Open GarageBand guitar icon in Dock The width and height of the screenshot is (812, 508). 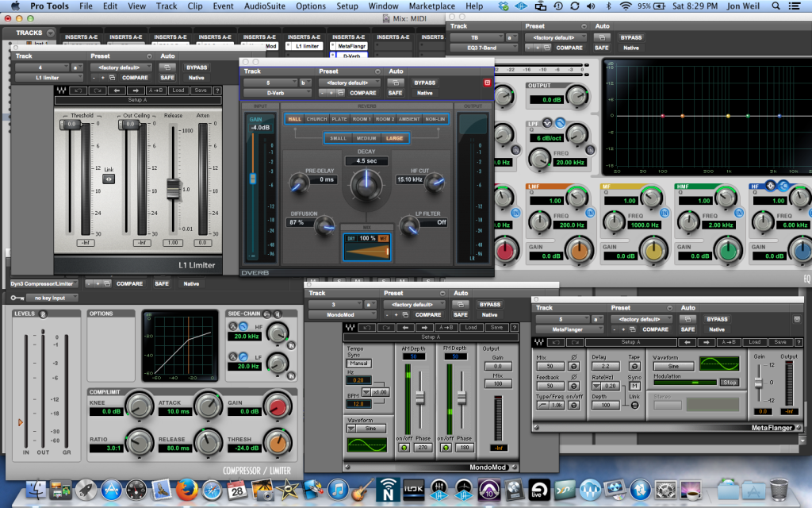[x=363, y=489]
